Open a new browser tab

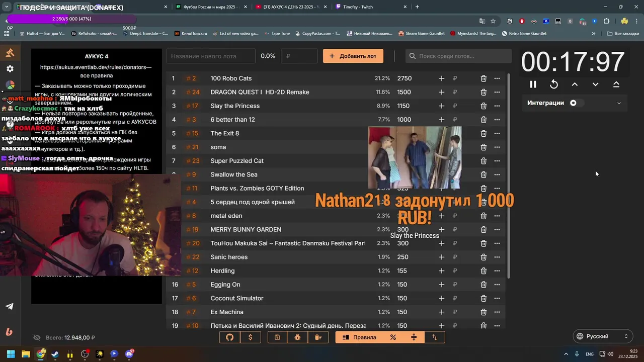(417, 7)
